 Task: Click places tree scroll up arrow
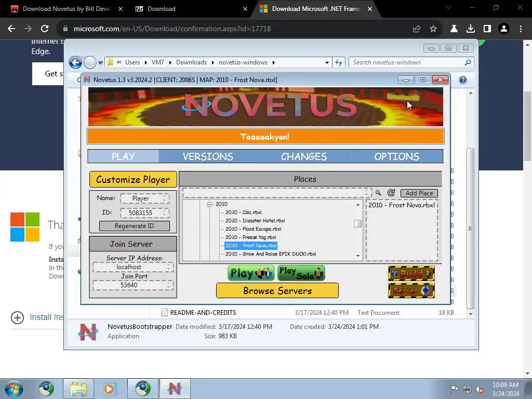pos(358,205)
